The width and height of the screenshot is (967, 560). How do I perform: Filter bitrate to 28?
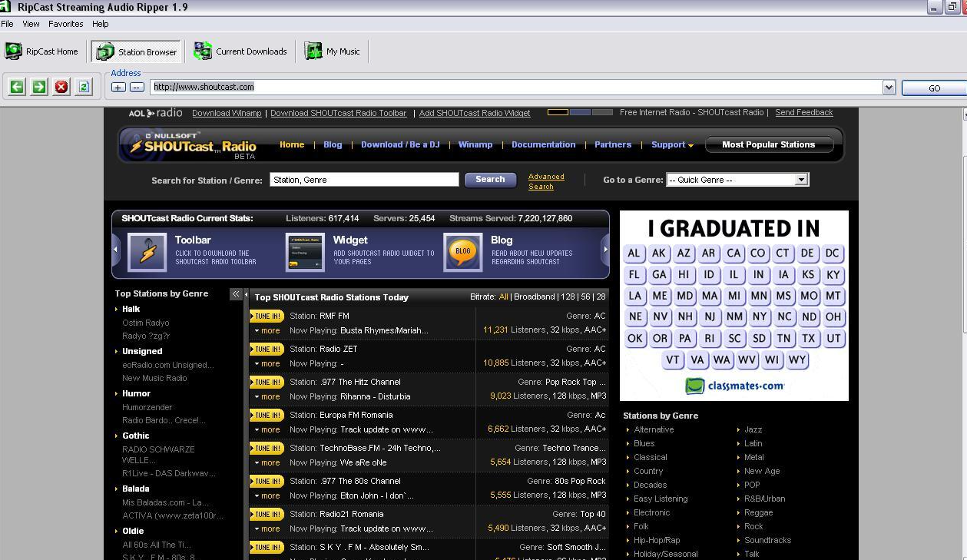coord(601,297)
